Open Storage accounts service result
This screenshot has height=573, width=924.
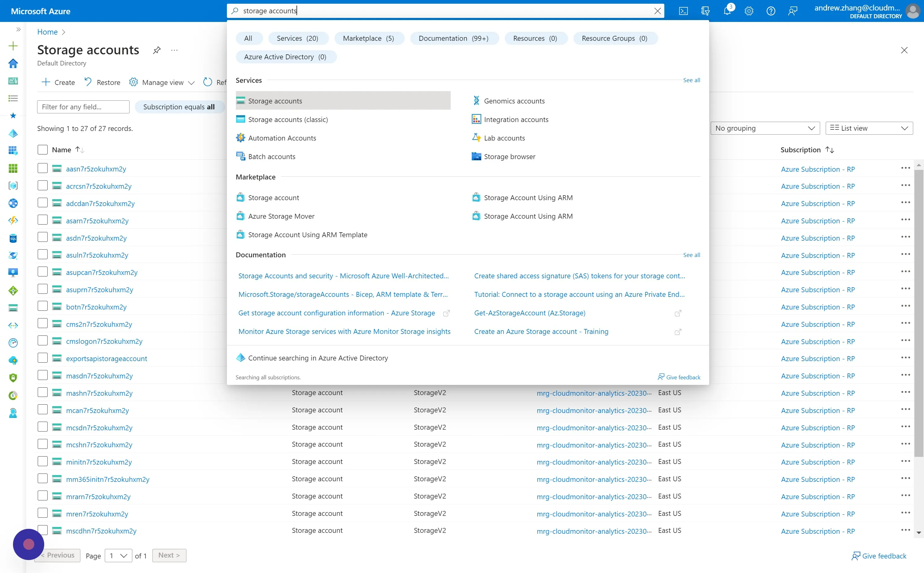click(x=343, y=101)
